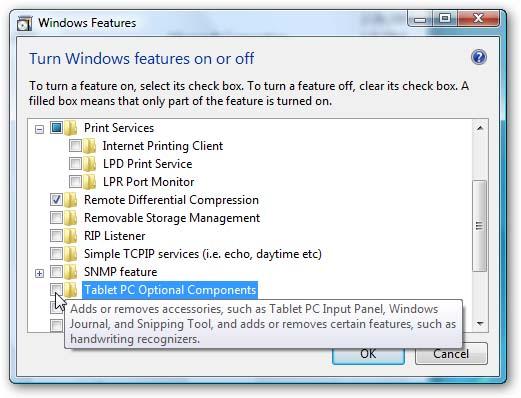Screen dimensions: 521x398
Task: Click the SNMP feature folder icon
Action: tap(71, 272)
